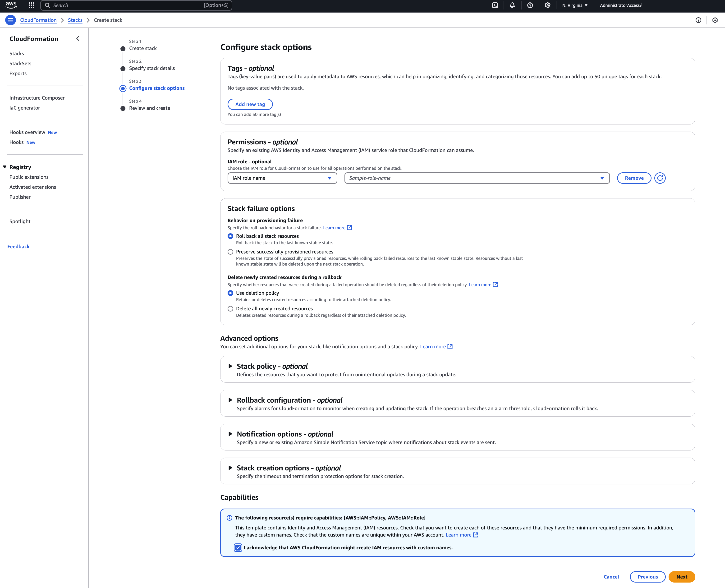725x588 pixels.
Task: Collapse the Registry navigation group
Action: pyautogui.click(x=5, y=167)
